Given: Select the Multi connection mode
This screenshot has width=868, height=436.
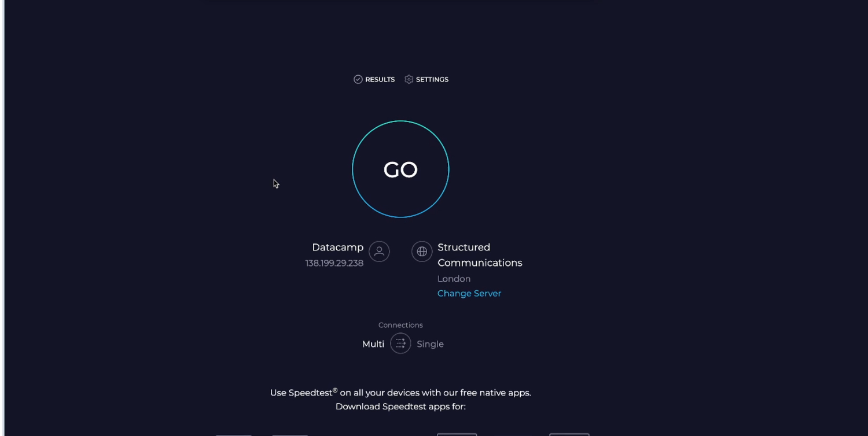Looking at the screenshot, I should tap(373, 344).
